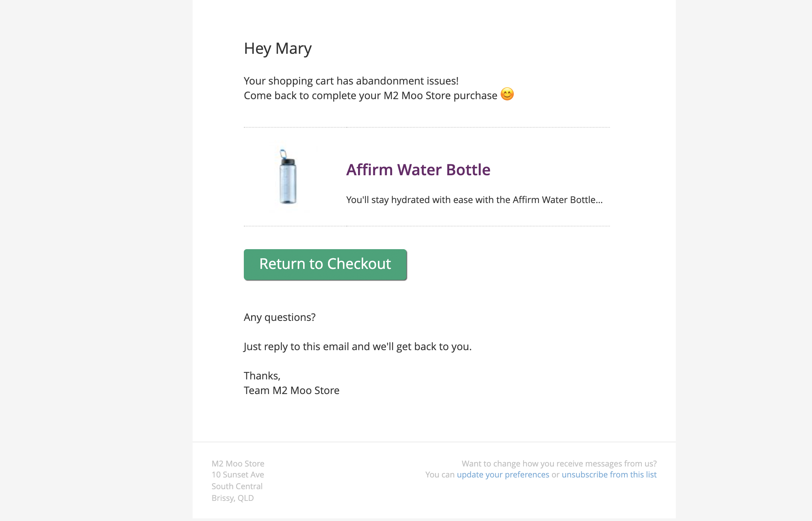Screen dimensions: 812x521
Task: Select the Team M2 Moo Store signature
Action: click(291, 390)
